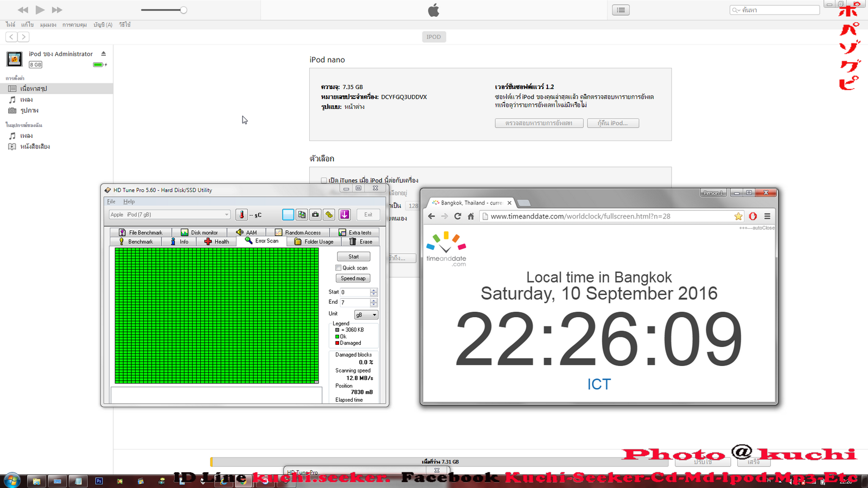
Task: Click the iPod serial number DCYFGQ3UDDVX
Action: pyautogui.click(x=404, y=97)
